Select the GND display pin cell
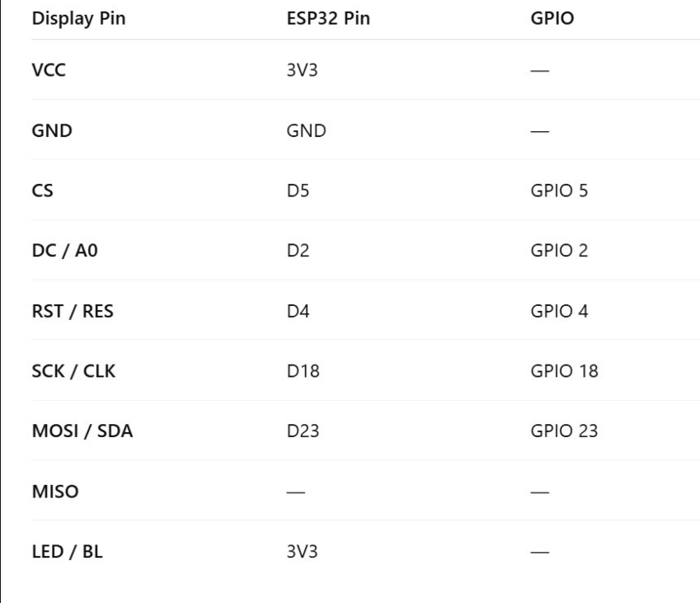700x603 pixels. pos(52,130)
